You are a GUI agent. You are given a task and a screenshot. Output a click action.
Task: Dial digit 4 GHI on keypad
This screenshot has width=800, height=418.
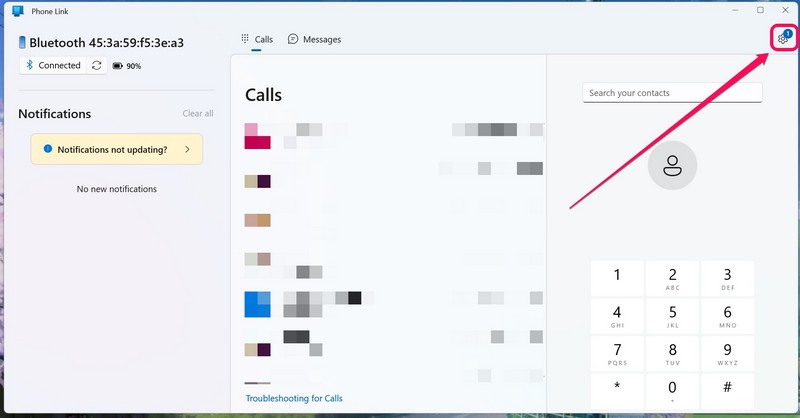[x=617, y=316]
